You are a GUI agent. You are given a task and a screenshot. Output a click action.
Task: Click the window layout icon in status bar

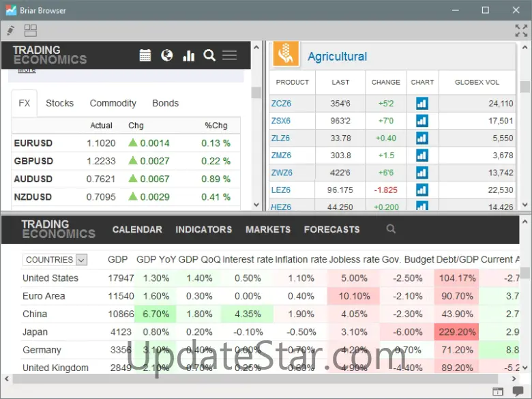(498, 391)
